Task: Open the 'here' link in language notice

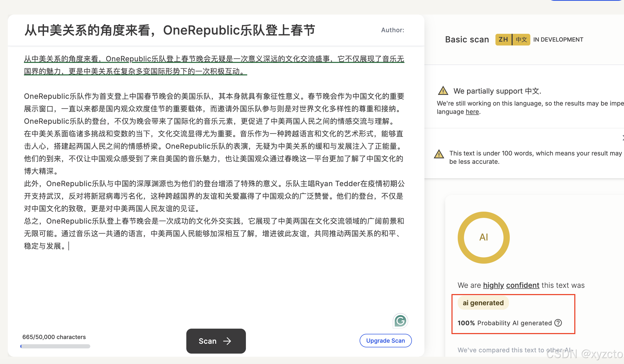Action: (472, 112)
